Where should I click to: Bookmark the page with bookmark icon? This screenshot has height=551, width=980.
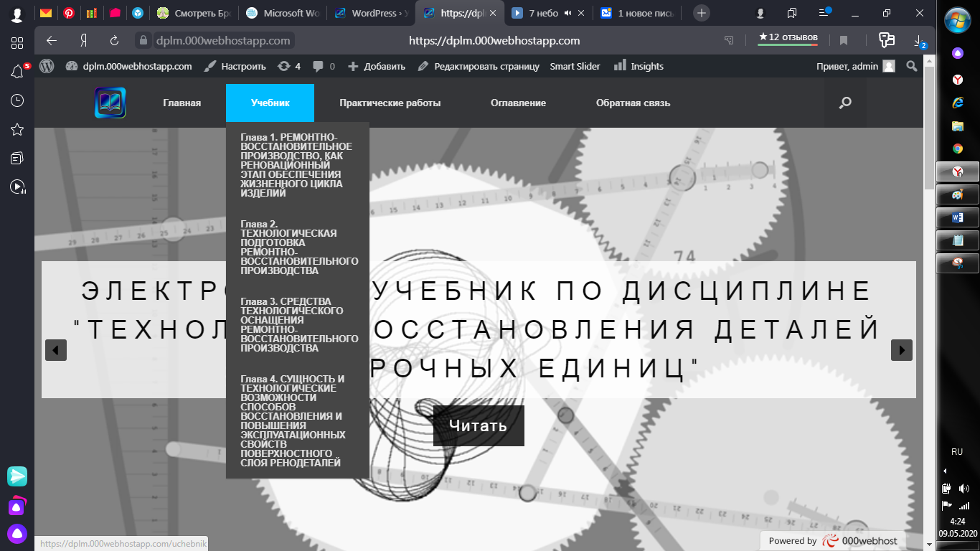[x=844, y=41]
